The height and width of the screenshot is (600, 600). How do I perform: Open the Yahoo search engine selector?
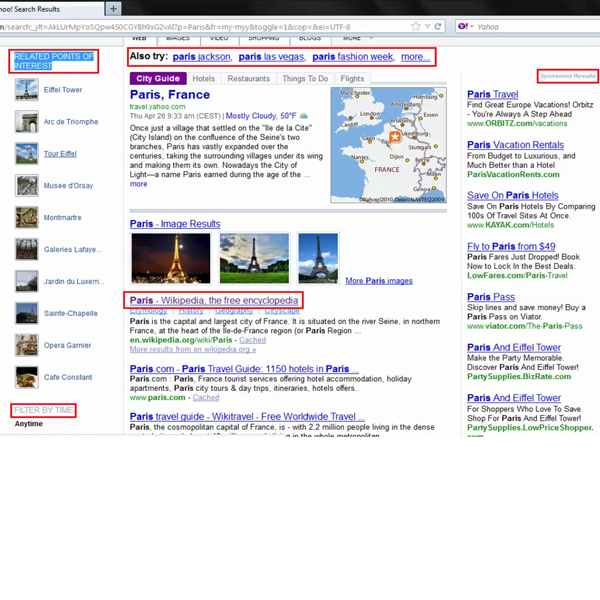coord(466,26)
